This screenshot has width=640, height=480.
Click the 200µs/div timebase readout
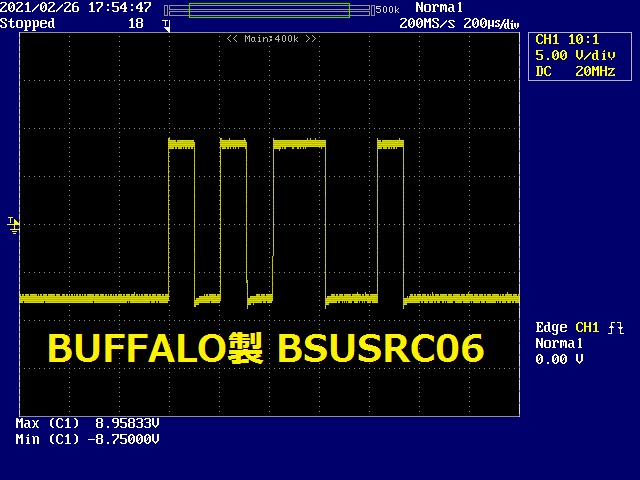coord(491,24)
